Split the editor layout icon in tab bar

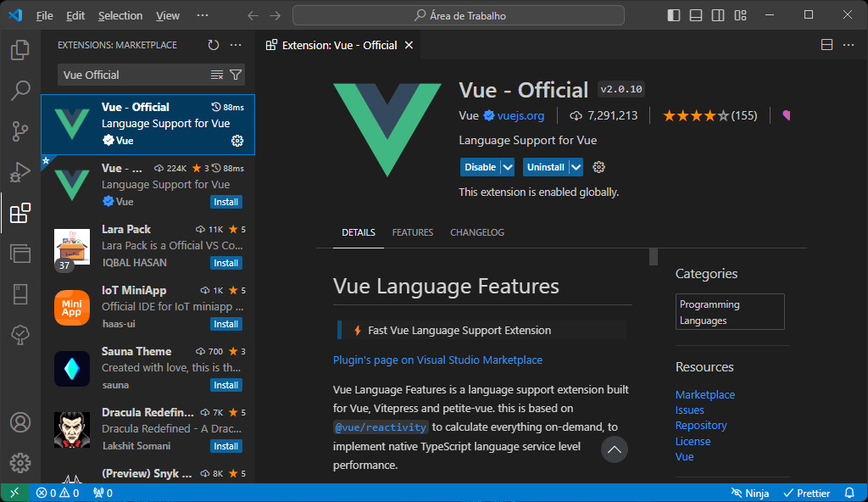[x=826, y=45]
